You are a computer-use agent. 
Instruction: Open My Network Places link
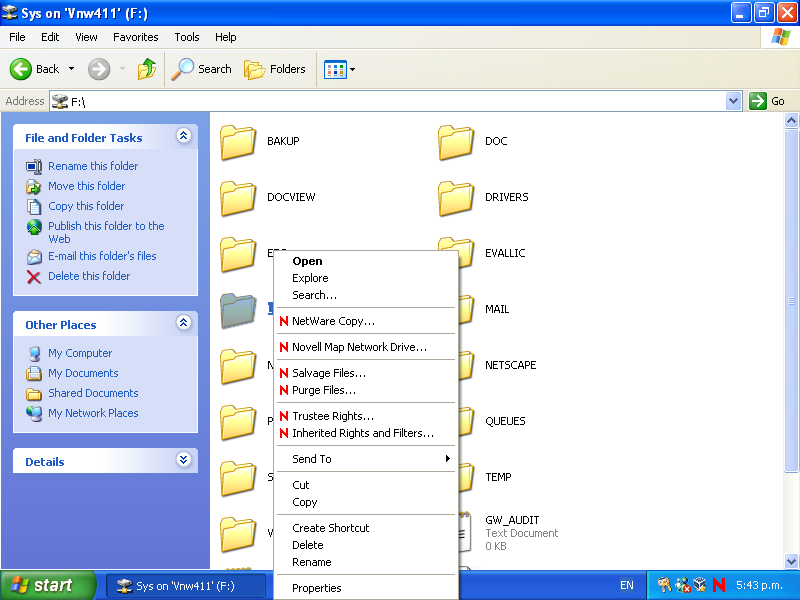(93, 413)
